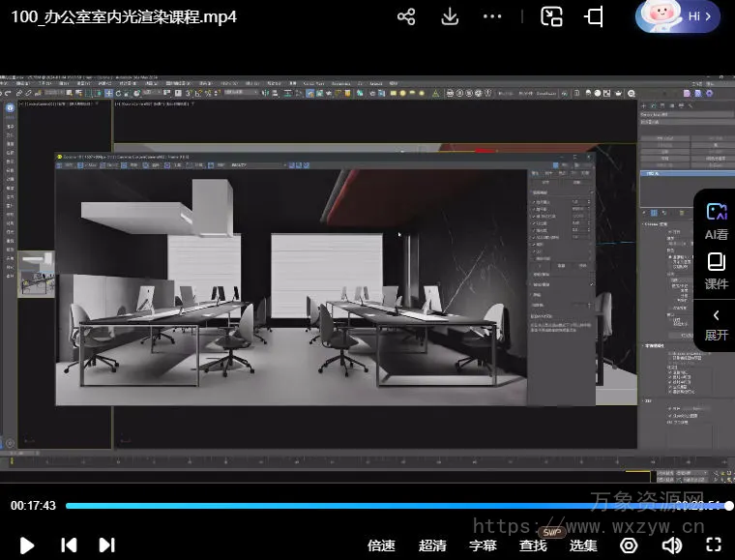Expand the side panel with 展开

pyautogui.click(x=716, y=323)
